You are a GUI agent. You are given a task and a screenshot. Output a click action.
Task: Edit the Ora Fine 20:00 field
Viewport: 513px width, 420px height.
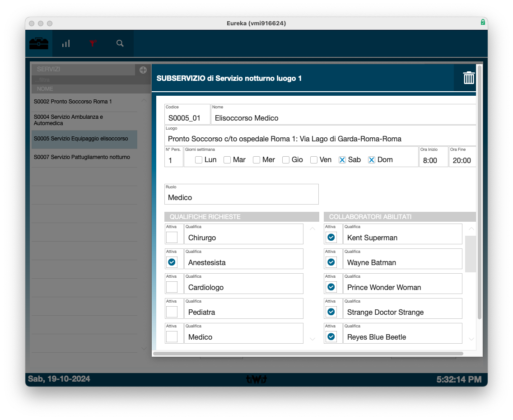tap(462, 157)
